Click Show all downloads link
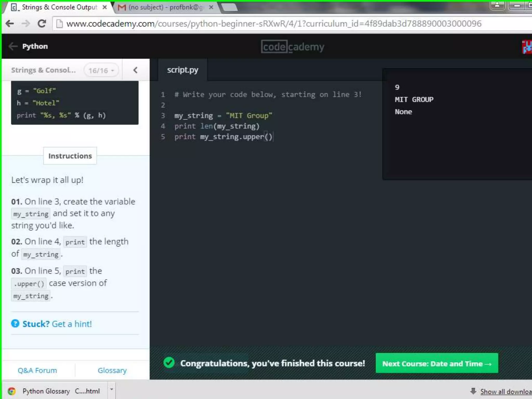532x399 pixels. pos(505,391)
